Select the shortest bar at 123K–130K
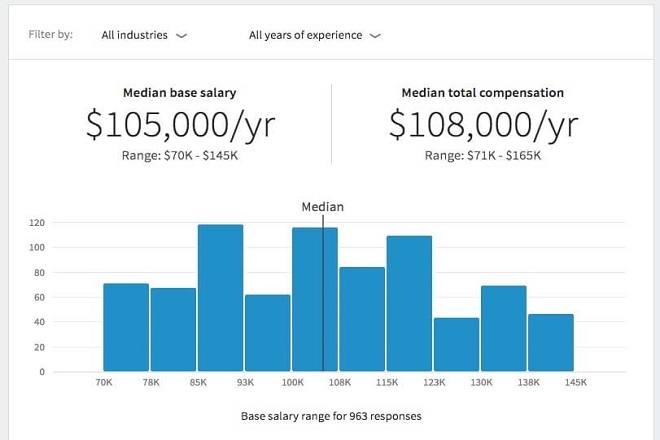This screenshot has width=660, height=440. tap(456, 344)
